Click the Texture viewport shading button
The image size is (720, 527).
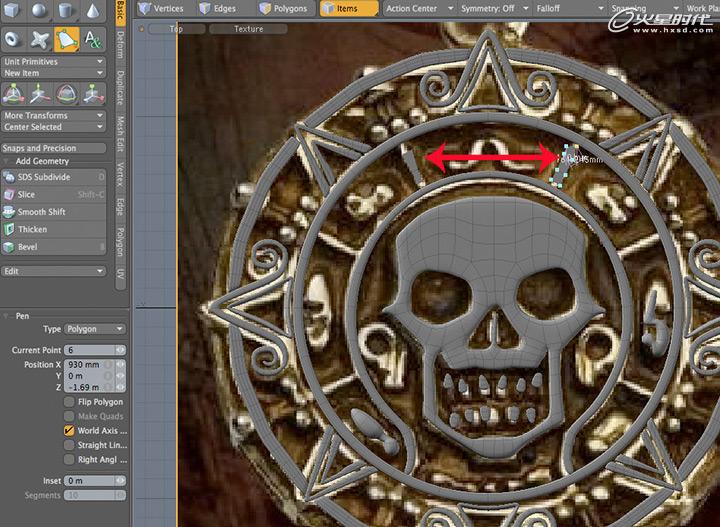[248, 29]
